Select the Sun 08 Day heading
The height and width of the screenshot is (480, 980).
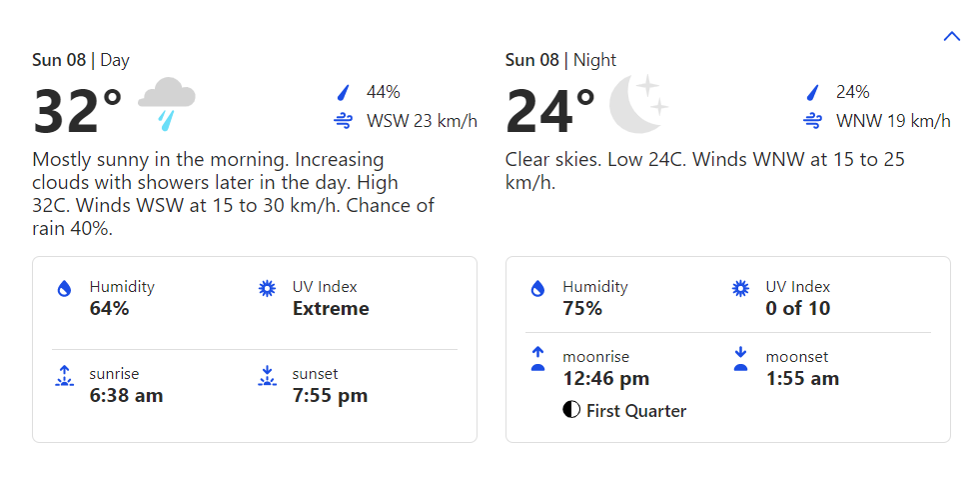click(81, 60)
